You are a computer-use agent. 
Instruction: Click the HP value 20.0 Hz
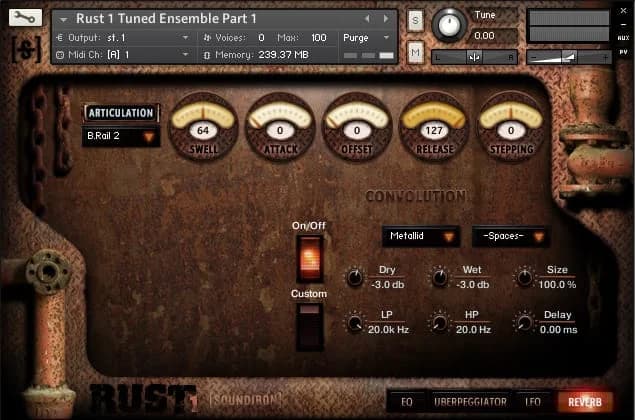tap(473, 330)
